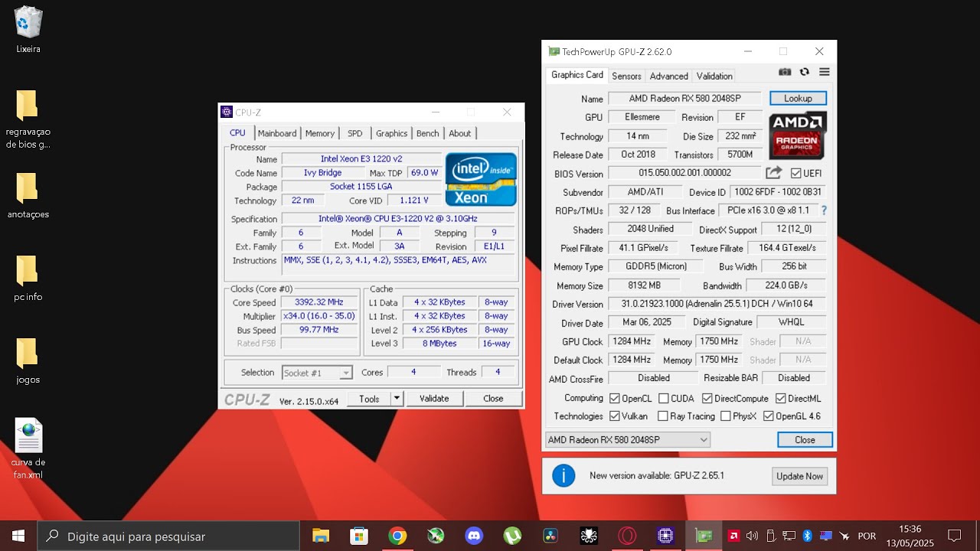Open AMD software tray icon
The height and width of the screenshot is (551, 980).
tap(733, 536)
